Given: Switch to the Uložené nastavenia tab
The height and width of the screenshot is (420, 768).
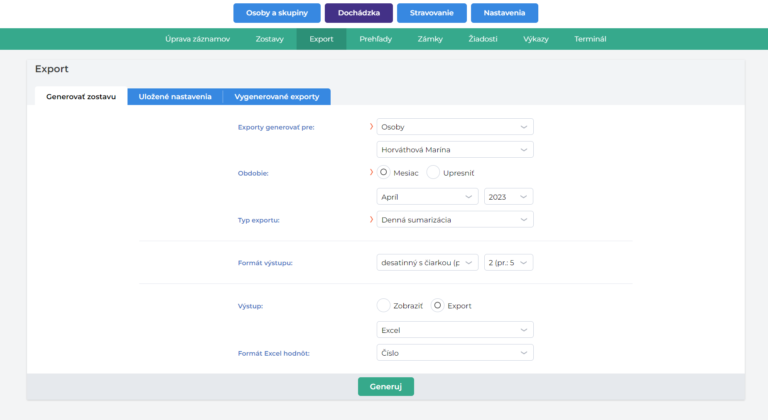Looking at the screenshot, I should (x=175, y=97).
